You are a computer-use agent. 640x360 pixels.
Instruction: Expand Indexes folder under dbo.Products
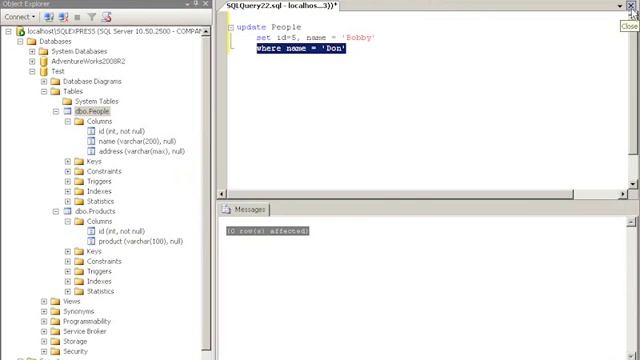(68, 281)
